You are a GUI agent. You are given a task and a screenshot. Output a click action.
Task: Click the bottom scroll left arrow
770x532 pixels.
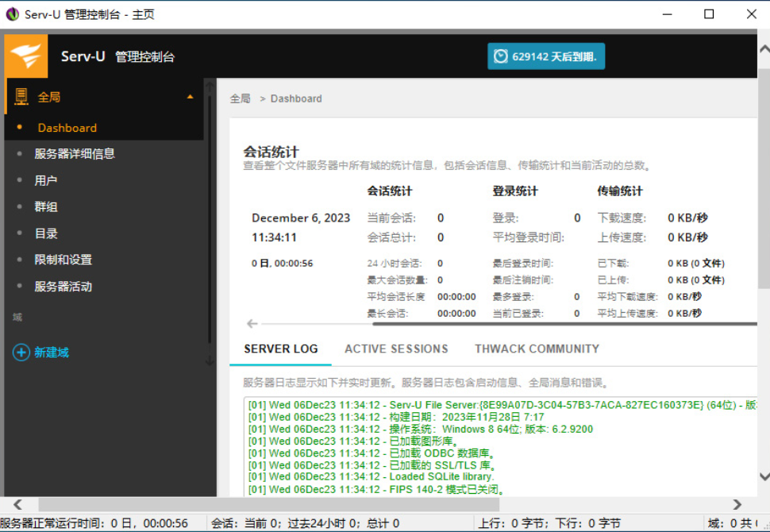click(17, 504)
